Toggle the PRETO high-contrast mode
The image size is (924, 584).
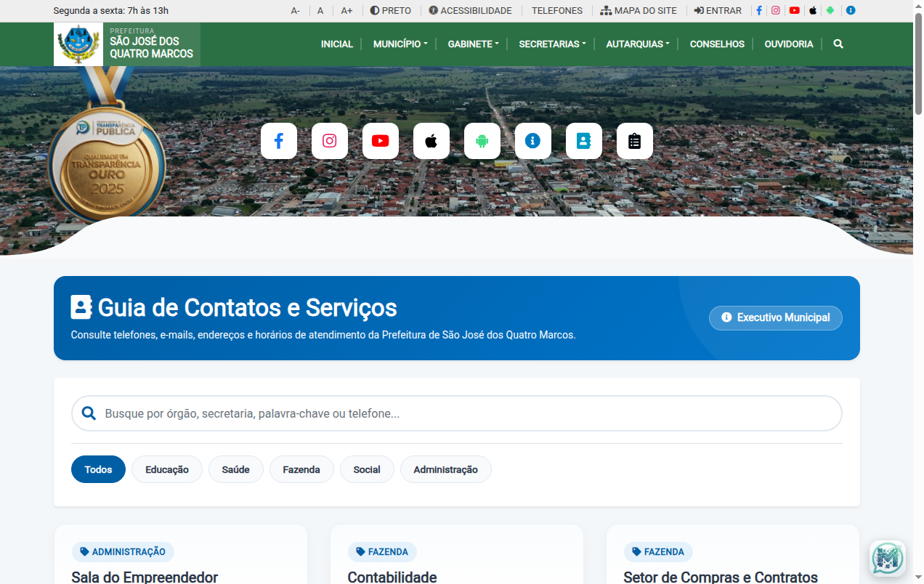point(391,11)
